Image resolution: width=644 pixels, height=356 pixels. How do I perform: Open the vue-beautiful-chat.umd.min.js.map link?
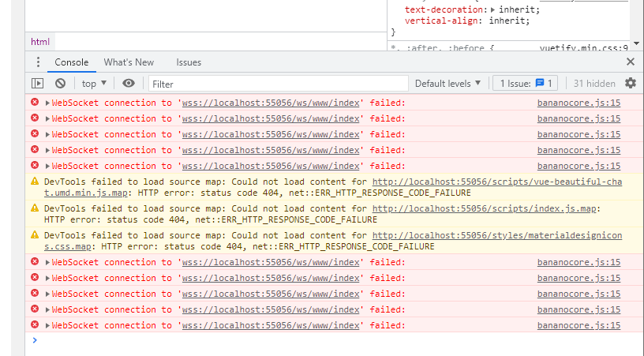pos(497,182)
